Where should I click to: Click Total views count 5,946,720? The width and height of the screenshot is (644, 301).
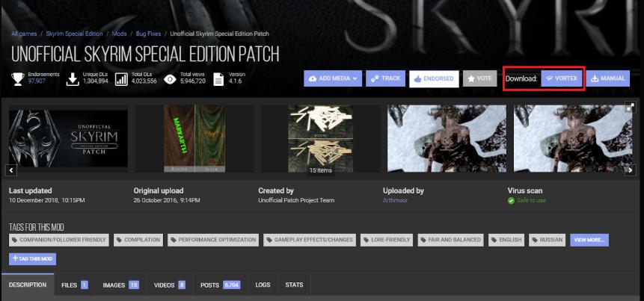click(193, 81)
